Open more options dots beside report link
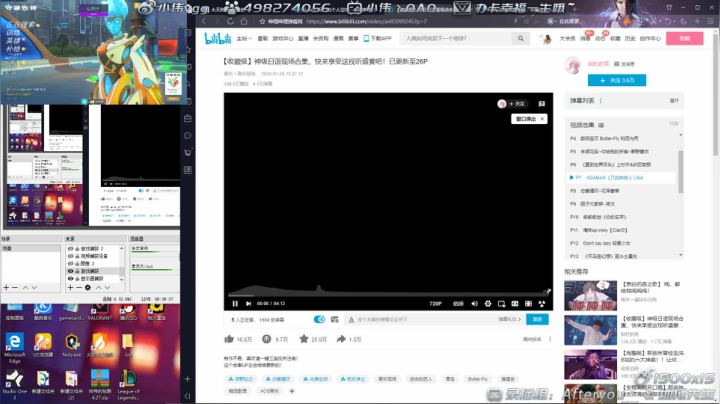This screenshot has height=404, width=720. tap(550, 339)
